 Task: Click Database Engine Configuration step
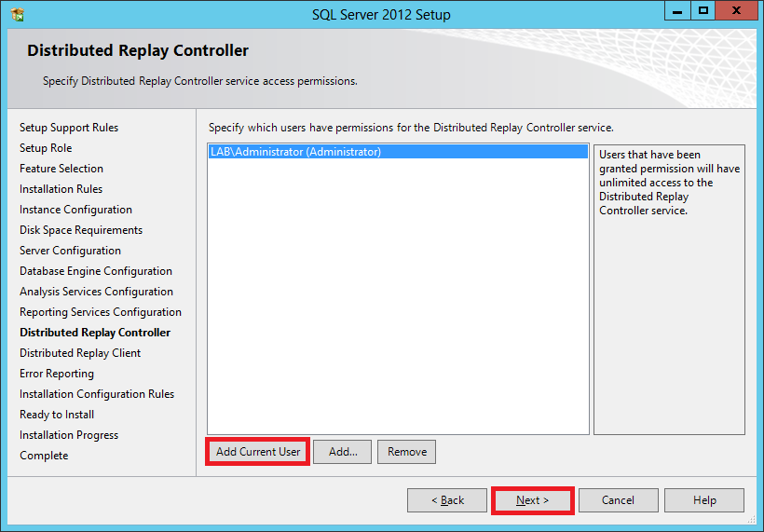(96, 271)
